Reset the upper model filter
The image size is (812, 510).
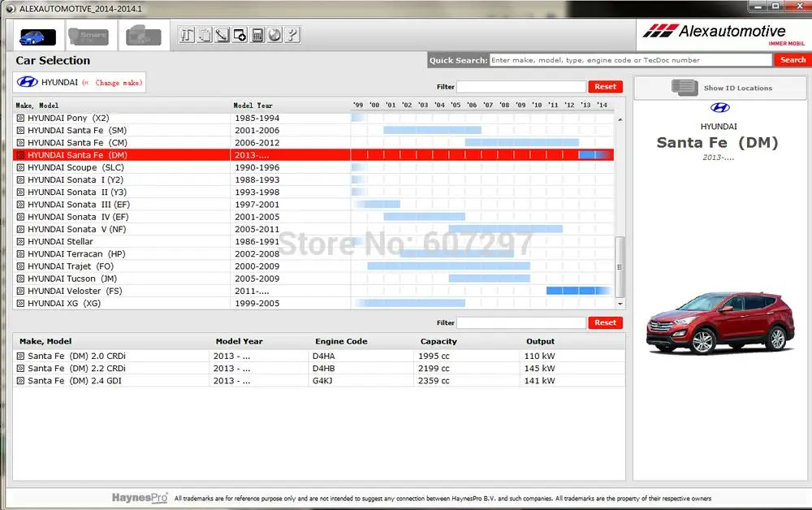tap(606, 86)
